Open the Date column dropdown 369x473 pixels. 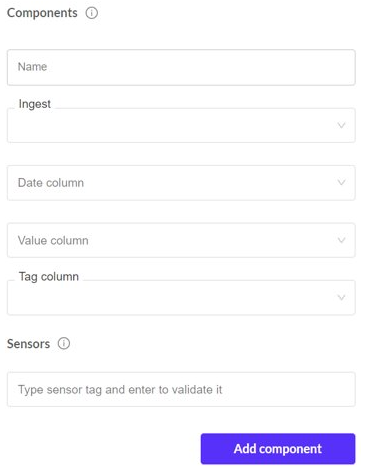181,183
